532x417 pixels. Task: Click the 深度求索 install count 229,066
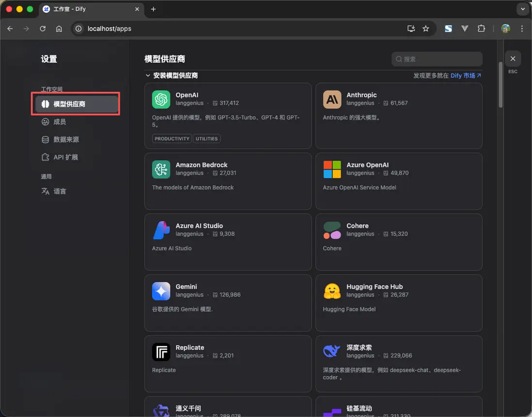coord(401,355)
